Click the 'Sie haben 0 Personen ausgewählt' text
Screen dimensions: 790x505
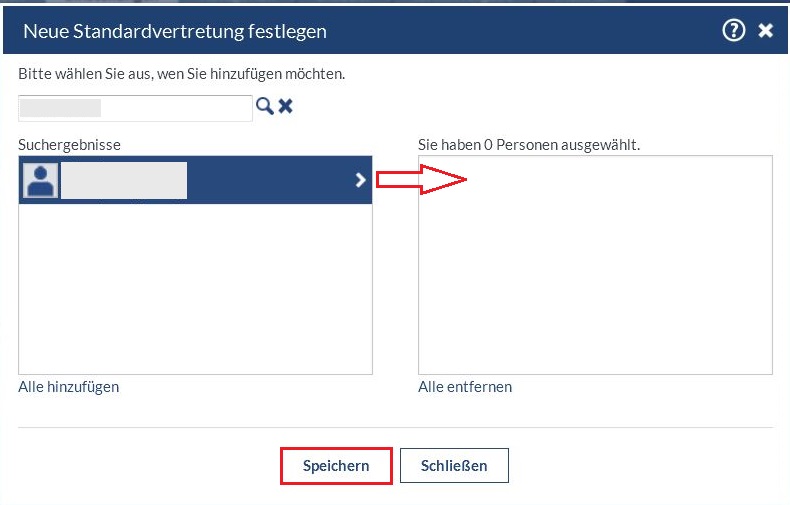tap(529, 145)
